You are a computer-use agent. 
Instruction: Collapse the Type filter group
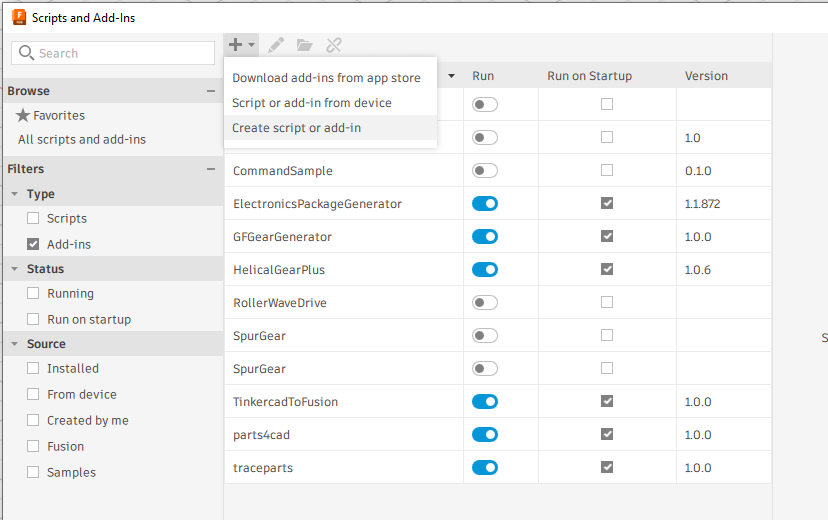15,194
